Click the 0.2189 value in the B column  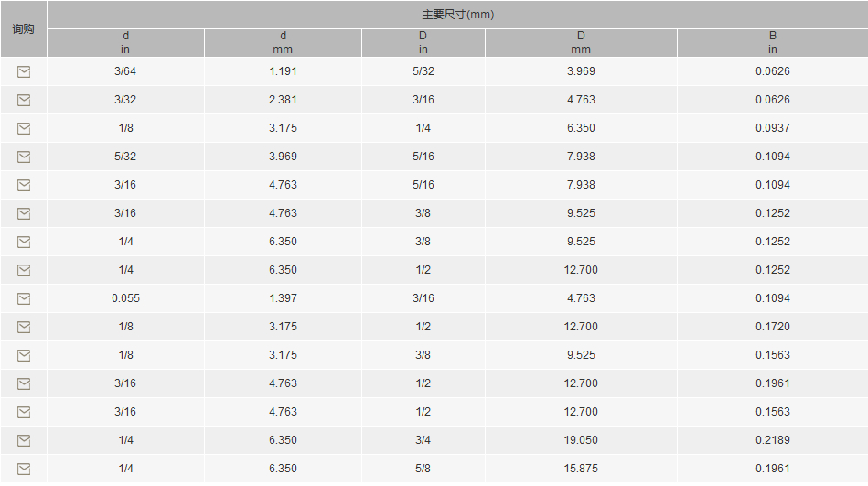pyautogui.click(x=772, y=440)
